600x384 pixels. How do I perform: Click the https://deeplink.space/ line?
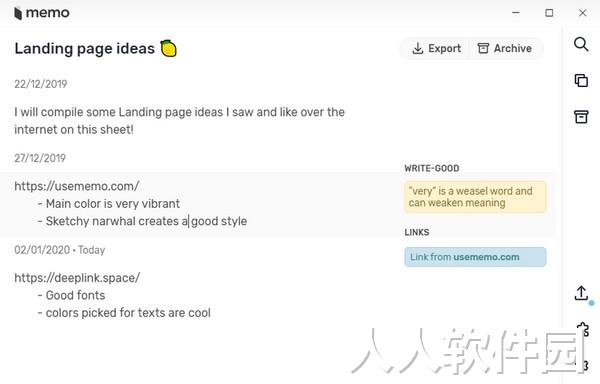(77, 278)
